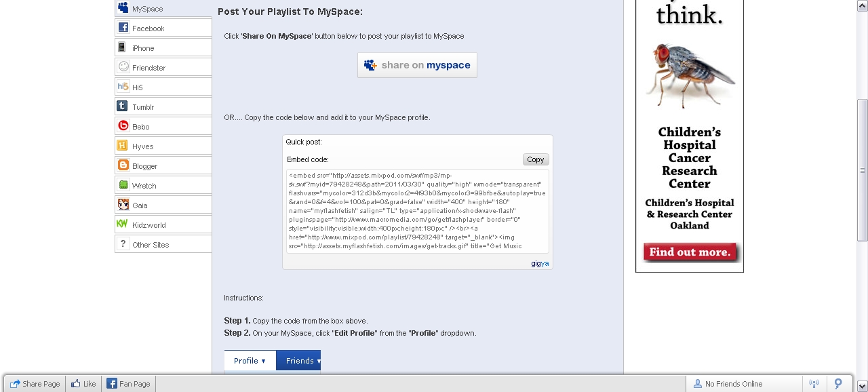Open the gigya link below embed code
The height and width of the screenshot is (392, 868).
(x=540, y=264)
